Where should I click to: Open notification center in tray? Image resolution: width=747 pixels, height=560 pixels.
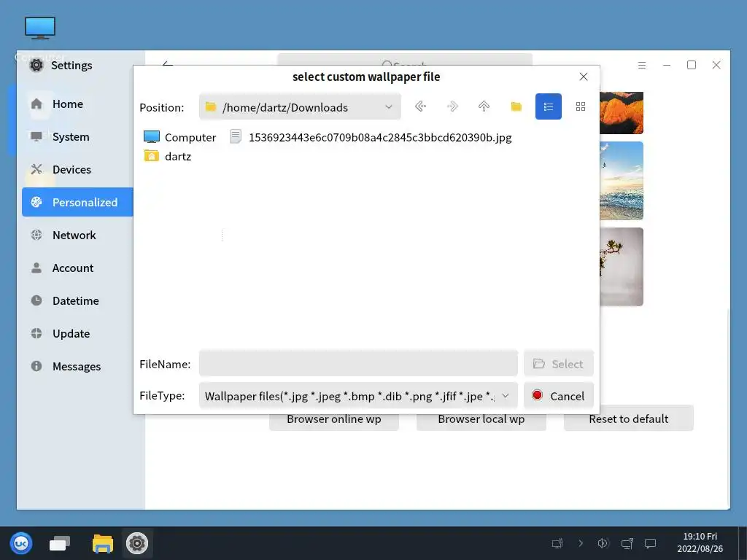pyautogui.click(x=650, y=543)
